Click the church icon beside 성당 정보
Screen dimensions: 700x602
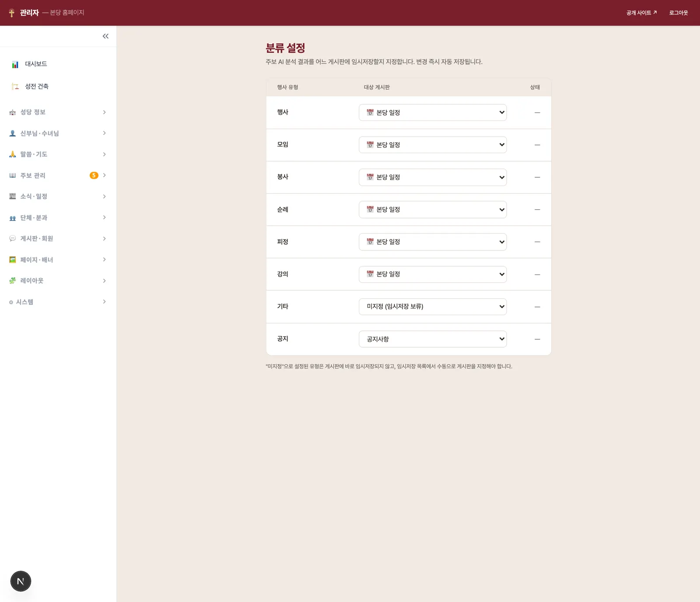pos(13,113)
